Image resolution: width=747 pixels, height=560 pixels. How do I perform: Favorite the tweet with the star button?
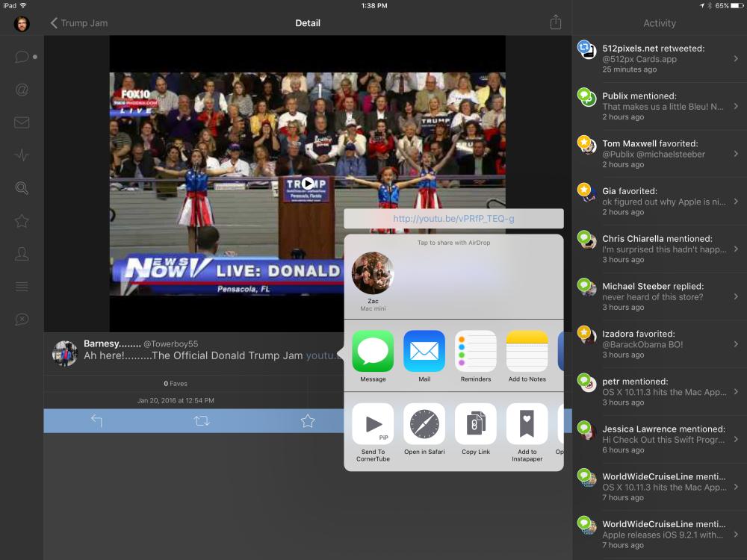click(307, 421)
